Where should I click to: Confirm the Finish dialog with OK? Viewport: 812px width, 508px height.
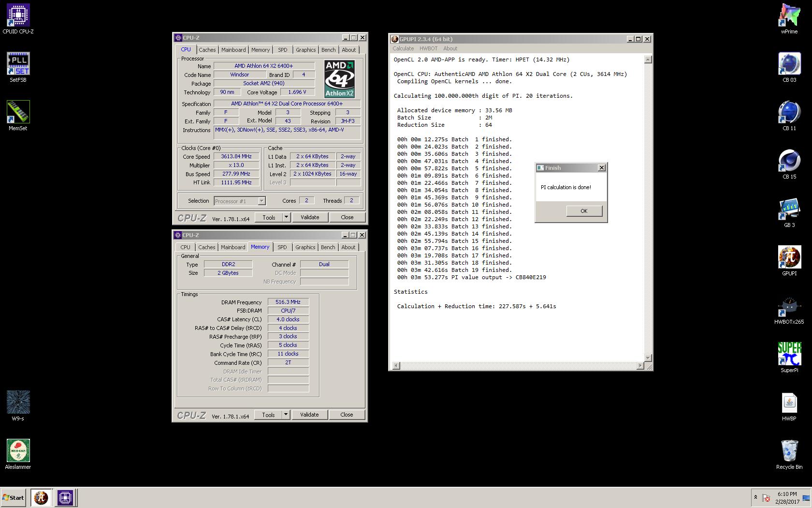[584, 211]
